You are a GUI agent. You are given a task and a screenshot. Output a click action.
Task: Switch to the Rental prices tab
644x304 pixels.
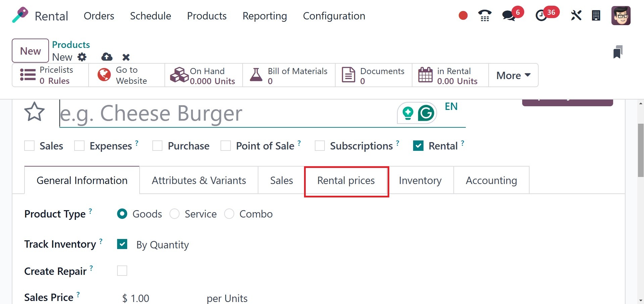click(x=346, y=181)
